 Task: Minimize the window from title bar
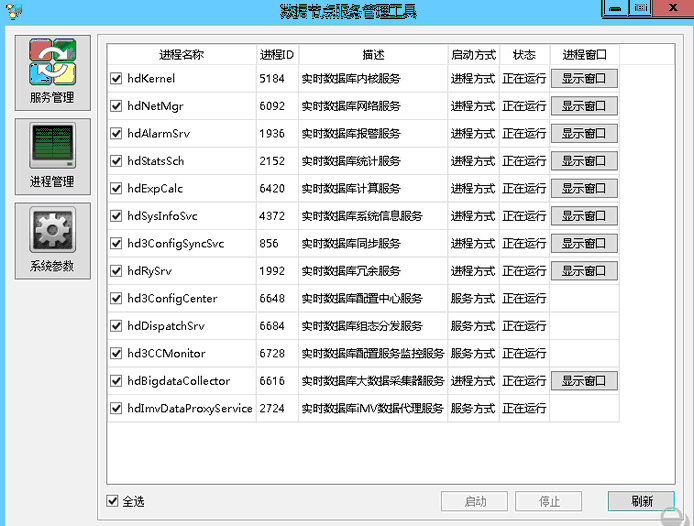tap(615, 8)
